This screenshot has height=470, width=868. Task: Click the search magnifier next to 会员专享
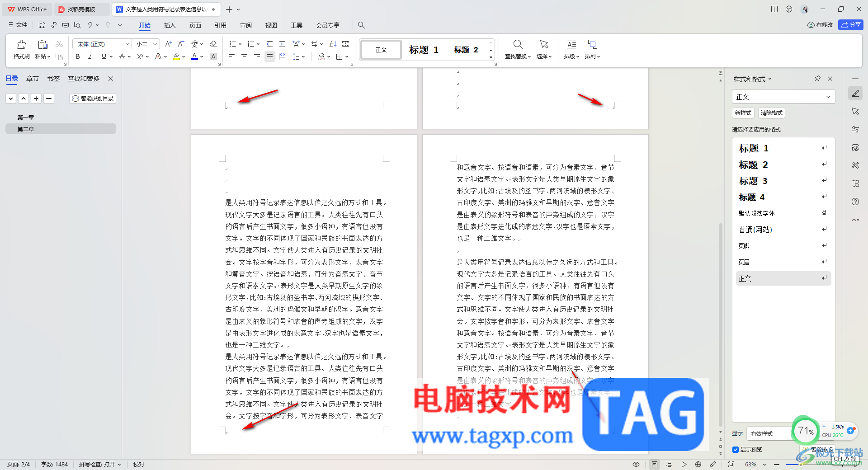pos(361,25)
